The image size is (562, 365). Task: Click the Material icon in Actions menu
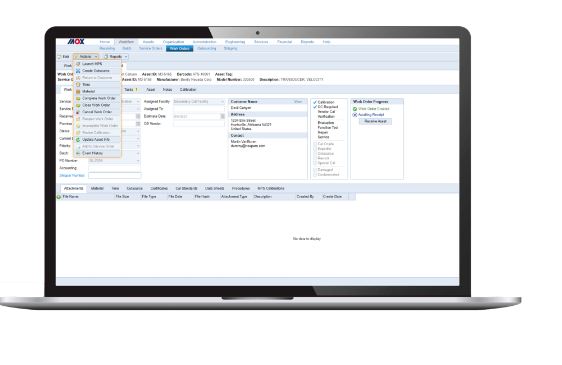[x=78, y=91]
